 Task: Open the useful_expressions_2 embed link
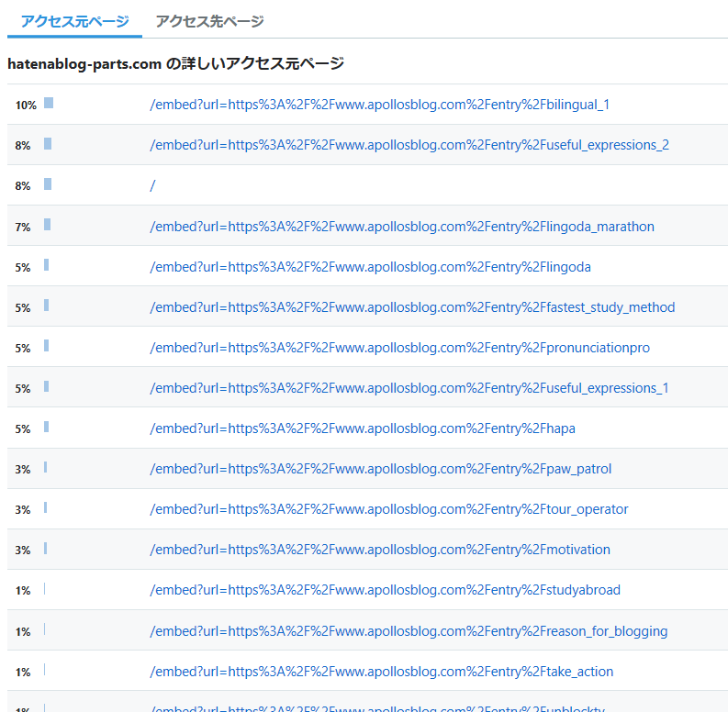(x=409, y=145)
